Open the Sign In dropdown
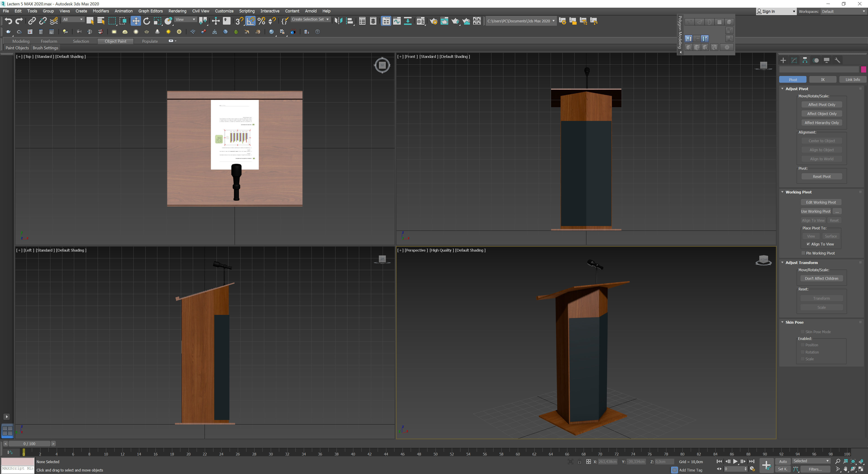 776,12
